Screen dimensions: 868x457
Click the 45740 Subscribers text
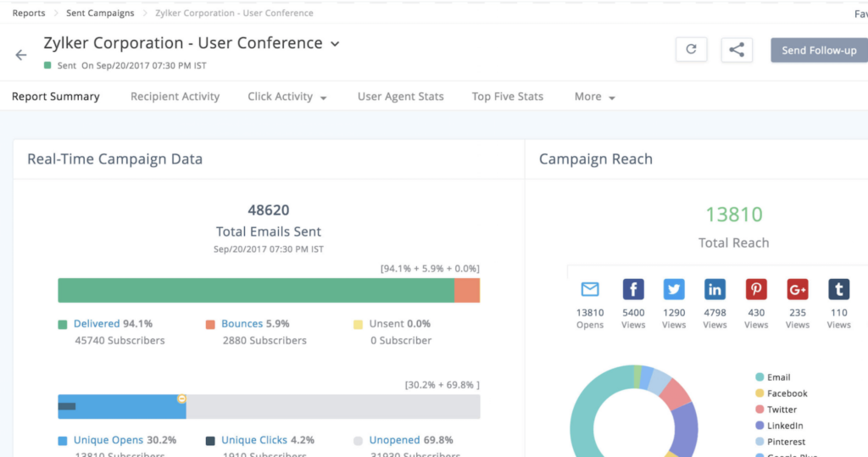pyautogui.click(x=120, y=340)
